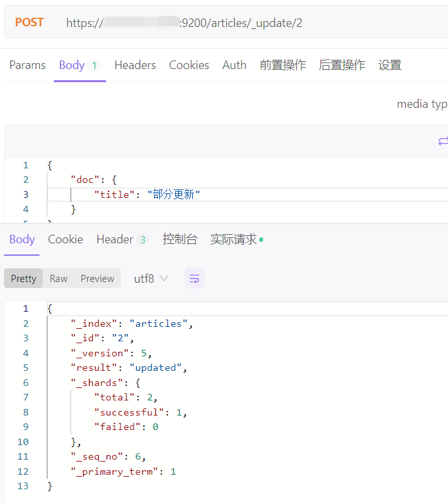Image resolution: width=448 pixels, height=503 pixels.
Task: Select the request Cookies tab
Action: coord(189,65)
